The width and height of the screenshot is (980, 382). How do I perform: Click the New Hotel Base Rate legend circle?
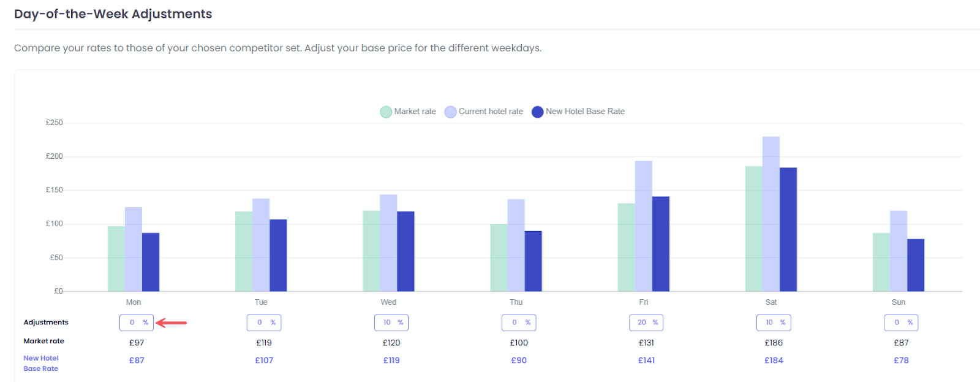point(537,112)
